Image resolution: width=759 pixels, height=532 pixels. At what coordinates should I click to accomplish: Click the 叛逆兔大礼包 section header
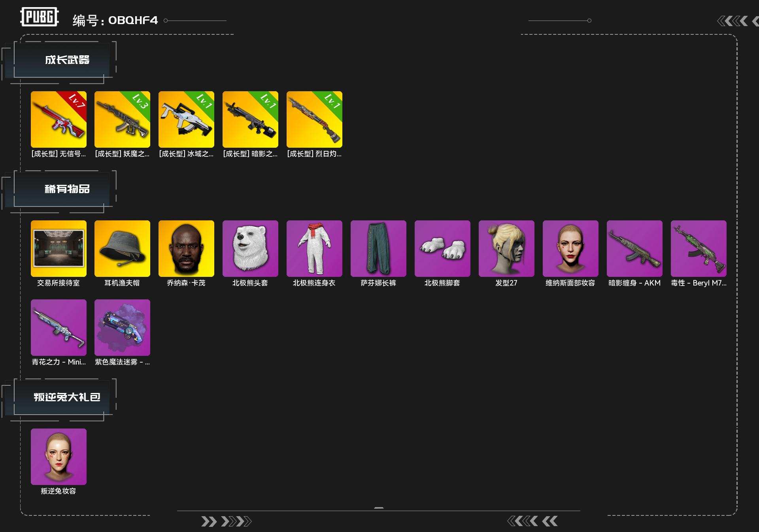pyautogui.click(x=67, y=397)
